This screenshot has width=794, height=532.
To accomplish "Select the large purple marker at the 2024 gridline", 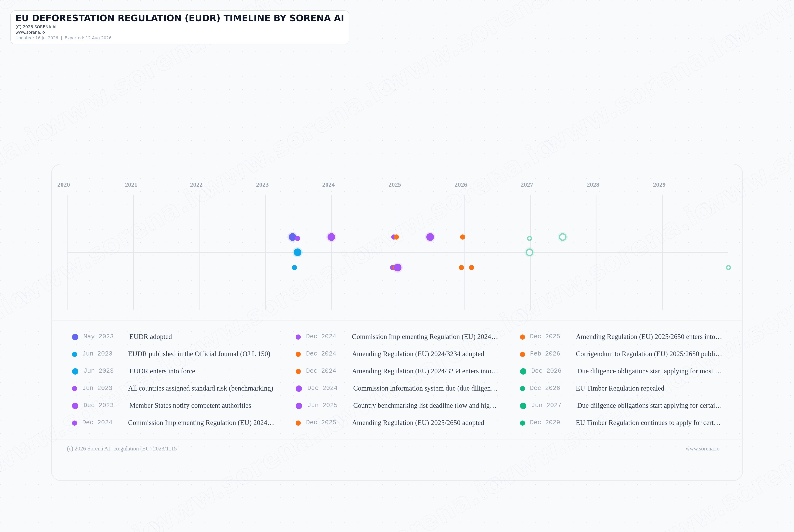I will (x=331, y=237).
